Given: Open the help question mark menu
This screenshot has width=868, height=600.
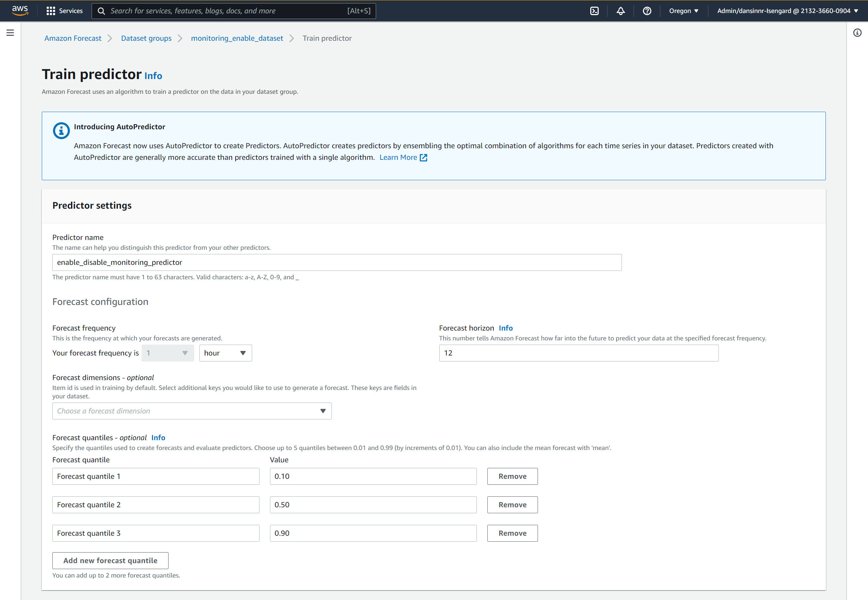Looking at the screenshot, I should coord(647,11).
